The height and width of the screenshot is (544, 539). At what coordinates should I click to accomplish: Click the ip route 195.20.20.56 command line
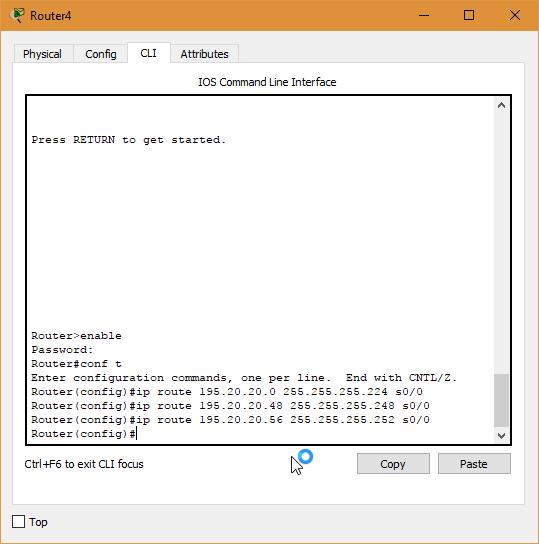pyautogui.click(x=230, y=420)
